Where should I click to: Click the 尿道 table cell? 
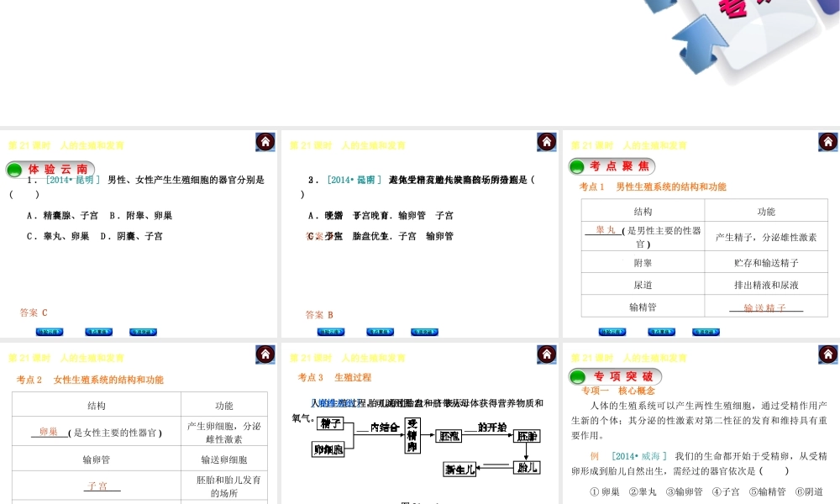[x=643, y=285]
